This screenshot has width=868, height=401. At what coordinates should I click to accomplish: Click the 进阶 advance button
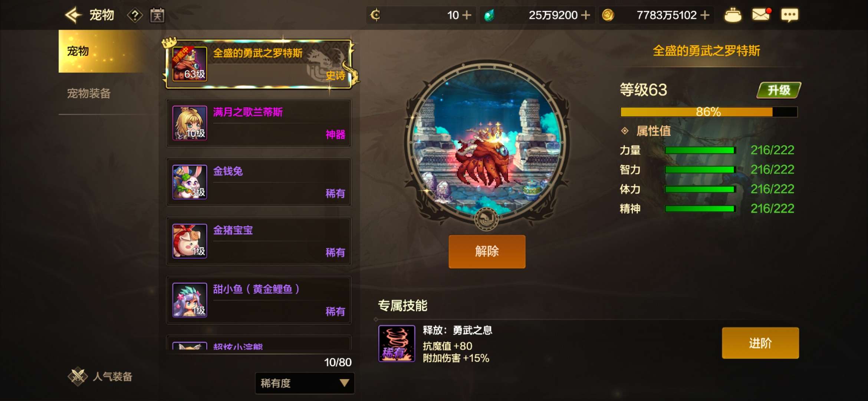click(x=760, y=343)
